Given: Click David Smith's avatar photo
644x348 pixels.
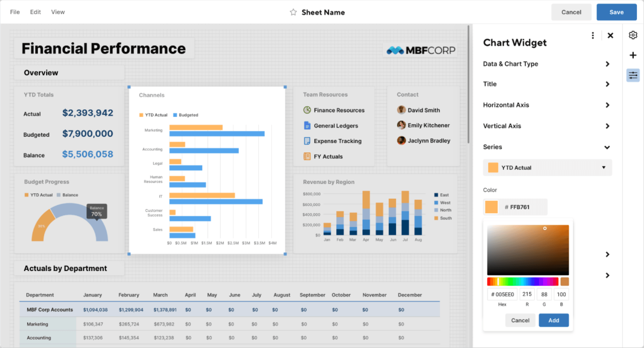Looking at the screenshot, I should coord(401,110).
